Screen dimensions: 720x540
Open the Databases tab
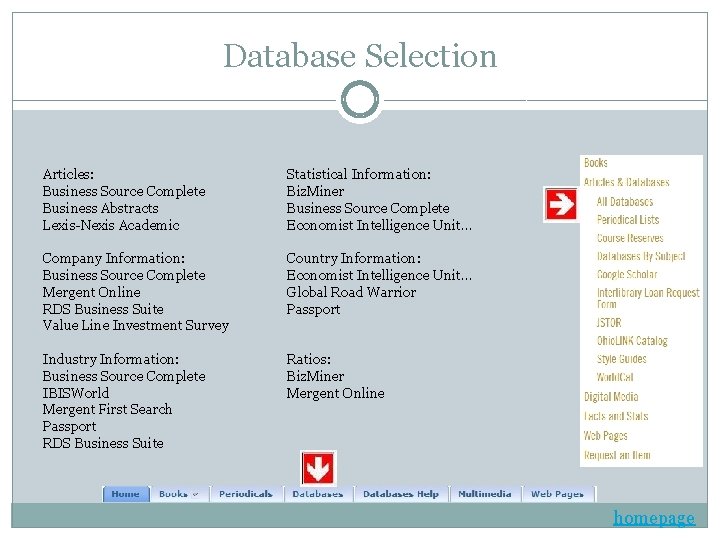318,494
